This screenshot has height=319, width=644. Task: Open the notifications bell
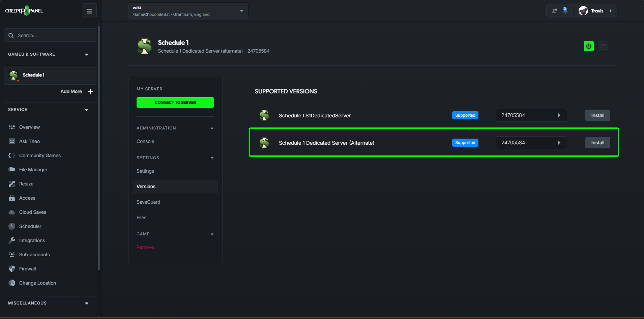pyautogui.click(x=565, y=10)
